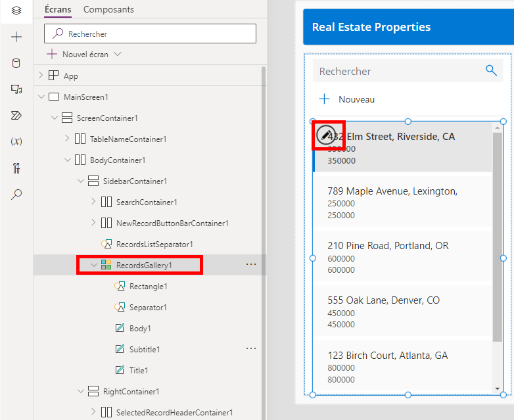Open the Advanced tools icon
The image size is (514, 420).
pyautogui.click(x=16, y=168)
